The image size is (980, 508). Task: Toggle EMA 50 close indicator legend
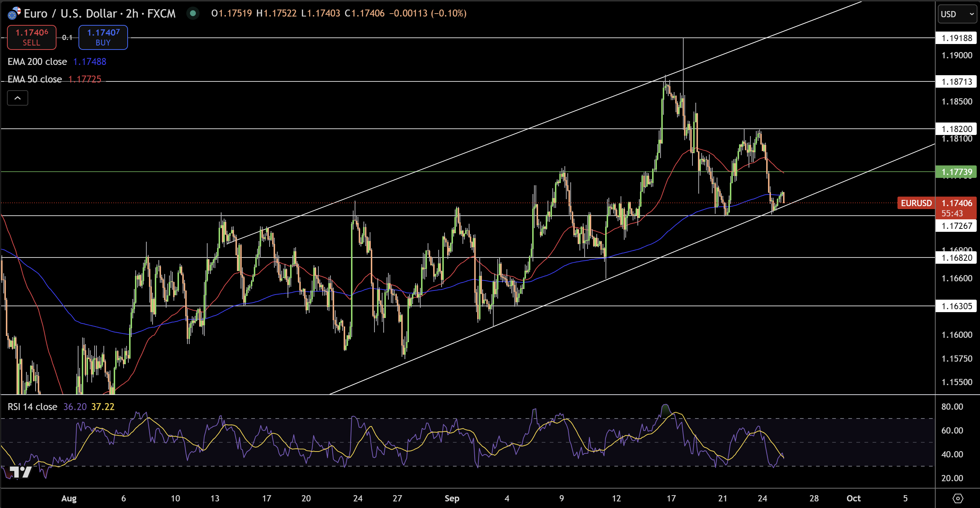[34, 79]
